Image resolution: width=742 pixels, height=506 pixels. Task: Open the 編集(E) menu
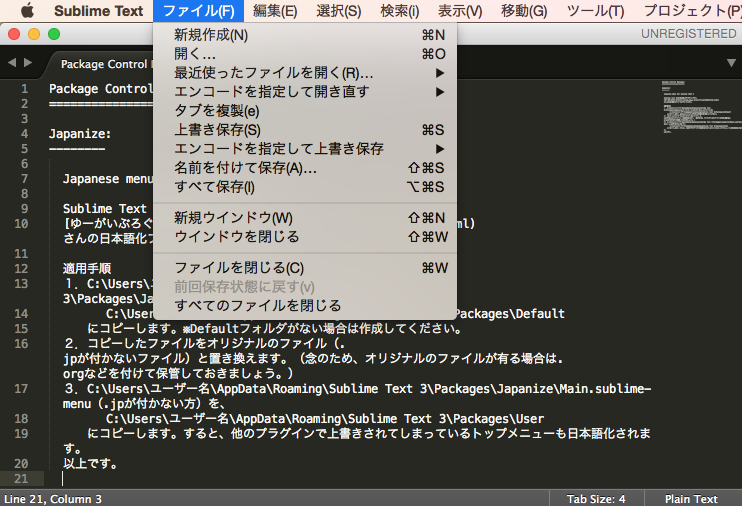(x=275, y=10)
